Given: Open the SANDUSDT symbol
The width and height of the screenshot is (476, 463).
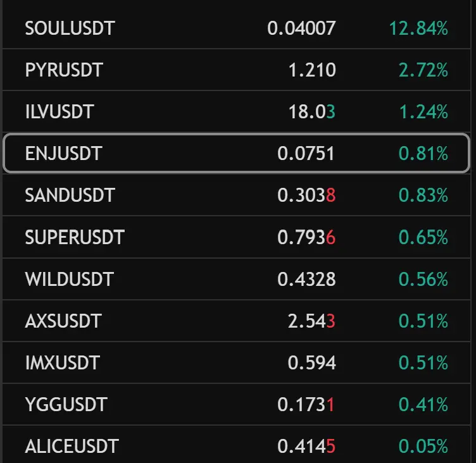Looking at the screenshot, I should click(x=70, y=195).
